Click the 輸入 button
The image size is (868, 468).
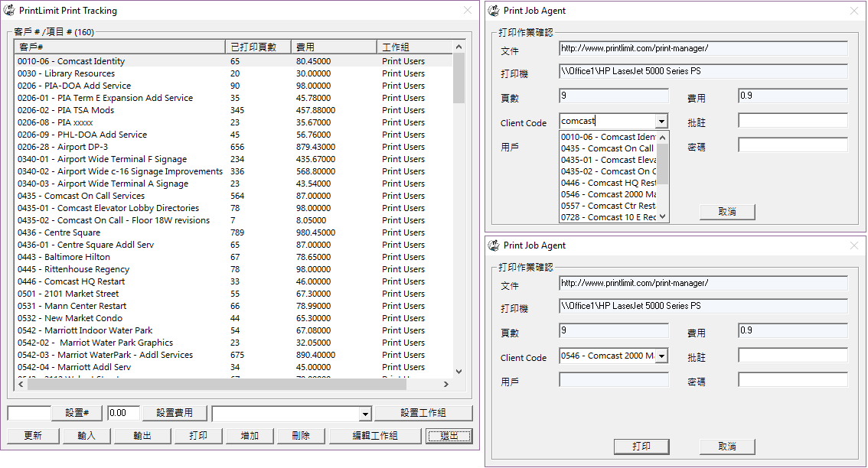click(x=86, y=436)
